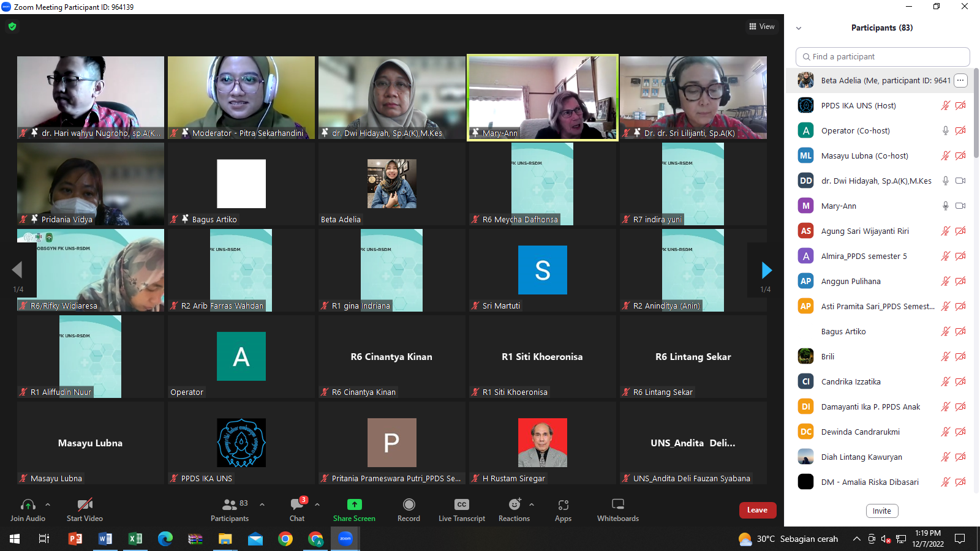Screen dimensions: 980x551
Task: Toggle microphone for Operator (Co-host)
Action: pyautogui.click(x=945, y=130)
